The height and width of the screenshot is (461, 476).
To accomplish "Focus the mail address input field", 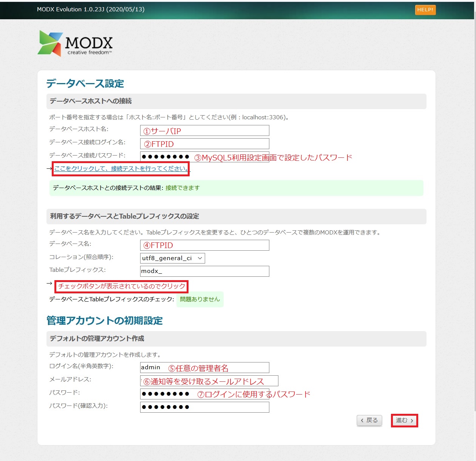I will click(209, 381).
